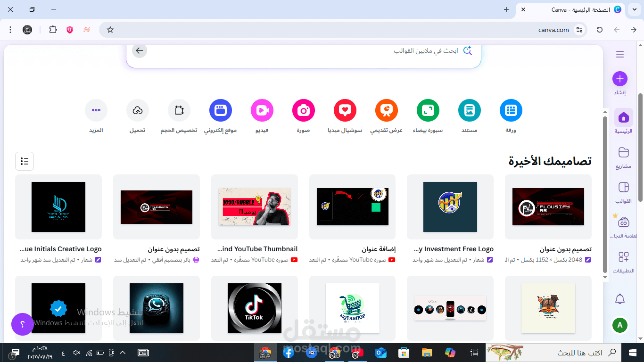This screenshot has width=644, height=362.
Task: Open browser profile avatar in toolbar
Action: [x=27, y=30]
